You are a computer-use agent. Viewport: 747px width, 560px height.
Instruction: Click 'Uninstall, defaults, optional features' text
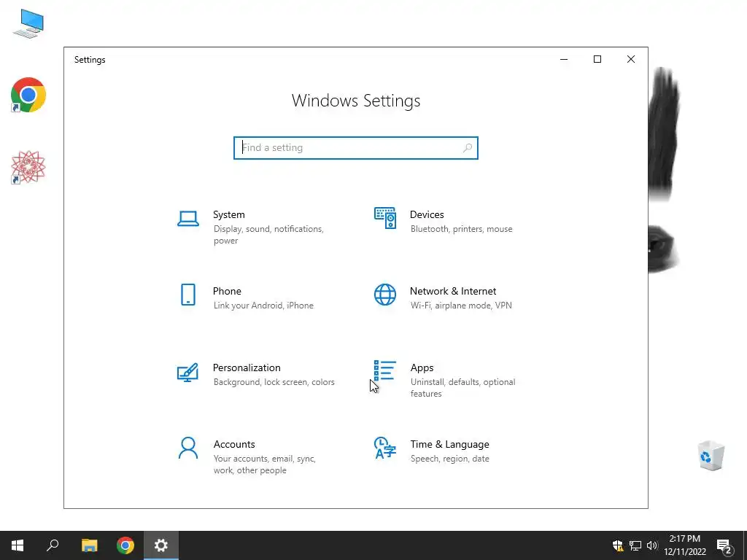[462, 388]
